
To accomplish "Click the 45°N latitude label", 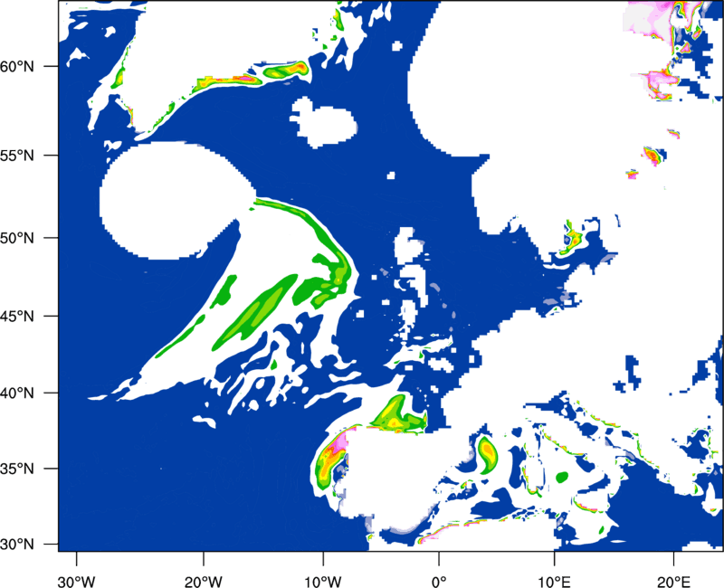I will pos(17,316).
